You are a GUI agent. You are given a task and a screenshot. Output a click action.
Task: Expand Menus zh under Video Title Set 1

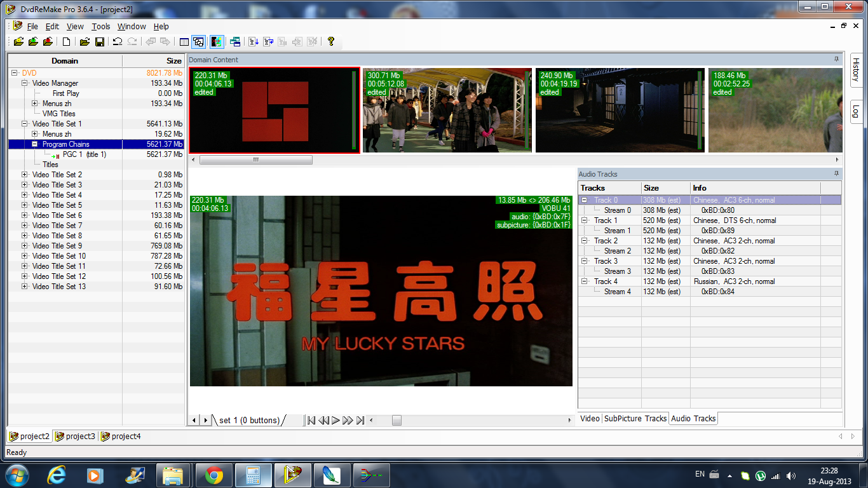[35, 134]
